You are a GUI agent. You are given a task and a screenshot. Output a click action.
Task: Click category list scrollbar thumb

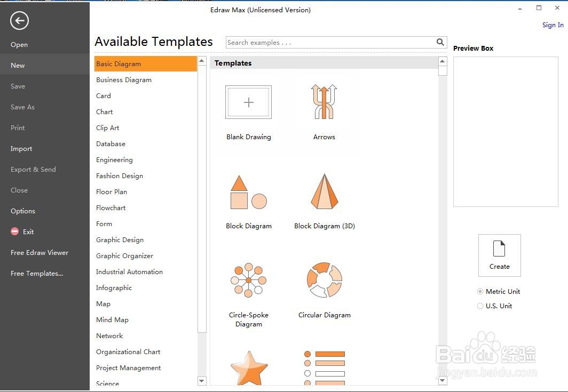[202, 199]
